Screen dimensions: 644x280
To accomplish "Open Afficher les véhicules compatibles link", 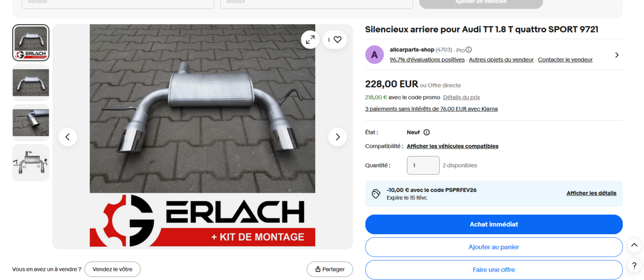I will click(x=452, y=146).
